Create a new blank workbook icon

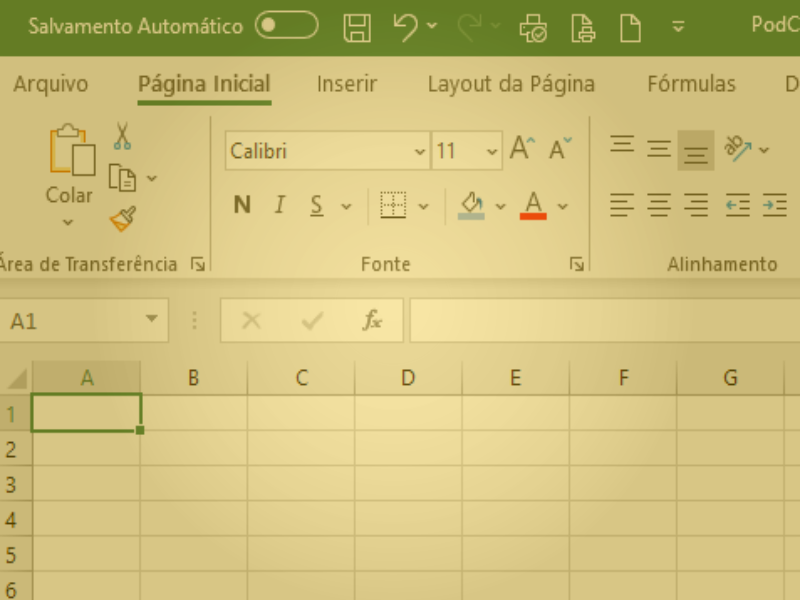click(630, 28)
